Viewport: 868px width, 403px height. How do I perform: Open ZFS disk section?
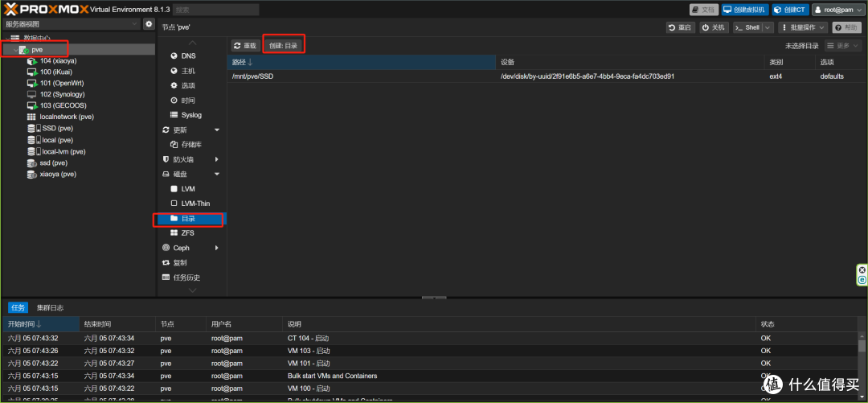pyautogui.click(x=187, y=233)
